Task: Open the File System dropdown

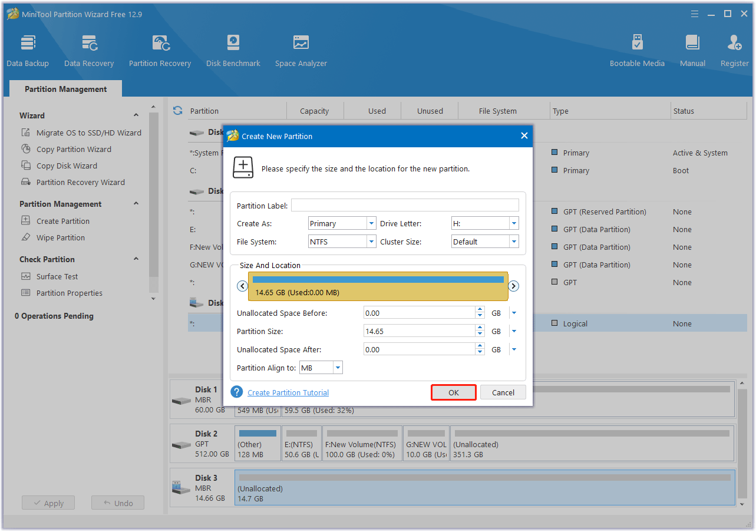Action: point(371,242)
